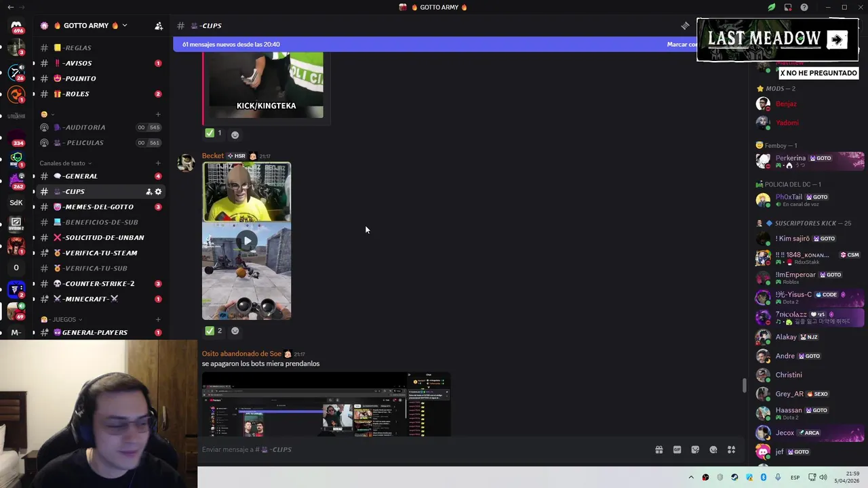Toggle checkmark reaction with count 1

tap(214, 134)
